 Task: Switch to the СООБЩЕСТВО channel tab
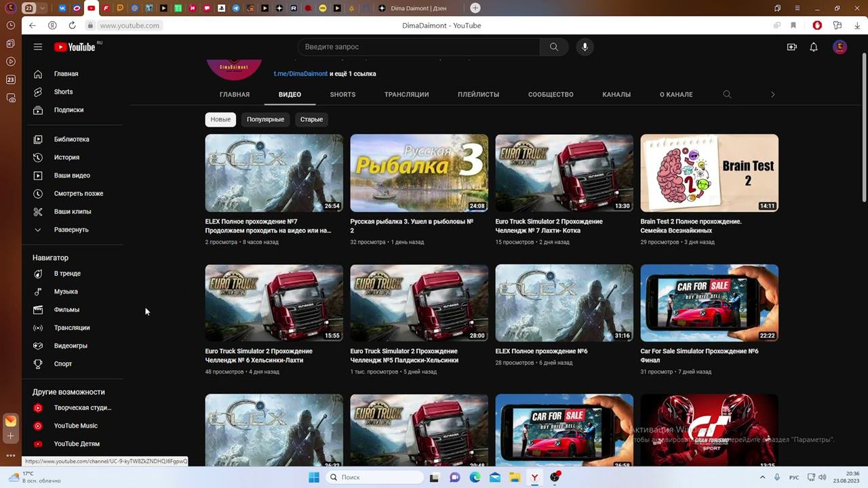click(551, 95)
